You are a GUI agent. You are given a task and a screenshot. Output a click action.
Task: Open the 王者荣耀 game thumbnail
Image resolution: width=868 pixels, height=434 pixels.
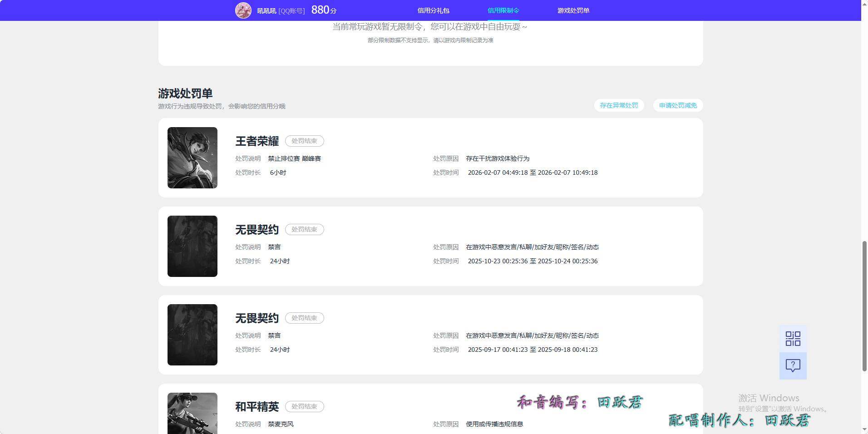click(192, 158)
